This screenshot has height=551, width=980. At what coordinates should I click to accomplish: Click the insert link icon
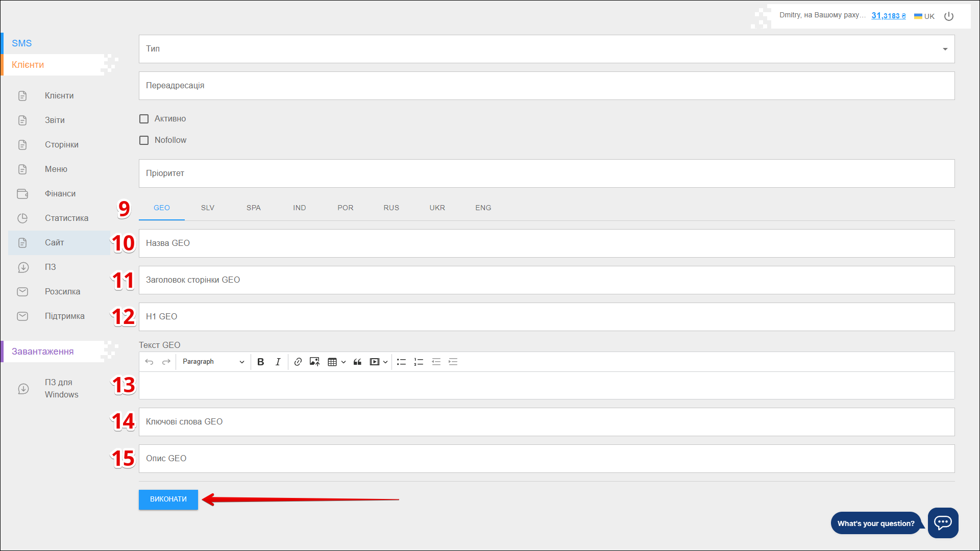click(x=298, y=362)
